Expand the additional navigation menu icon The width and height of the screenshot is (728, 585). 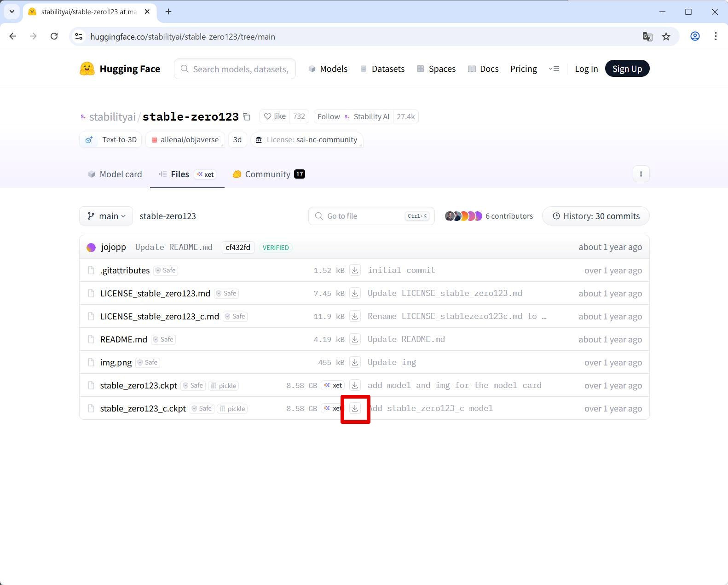554,69
